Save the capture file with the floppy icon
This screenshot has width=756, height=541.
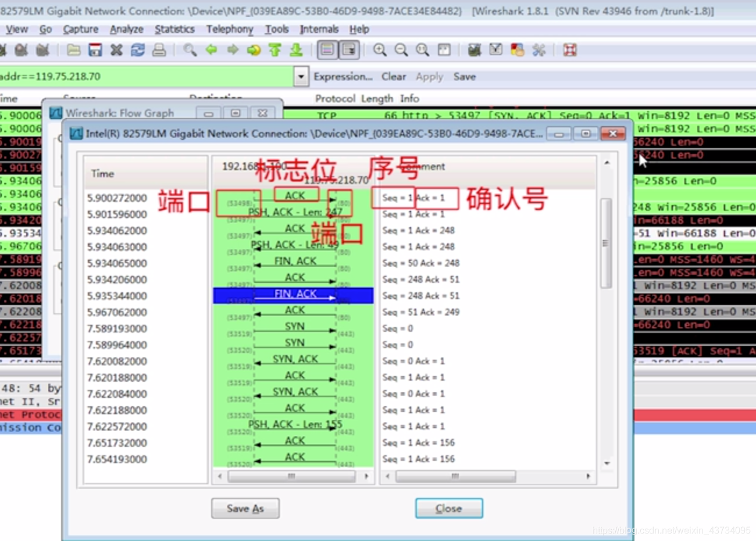(x=95, y=51)
